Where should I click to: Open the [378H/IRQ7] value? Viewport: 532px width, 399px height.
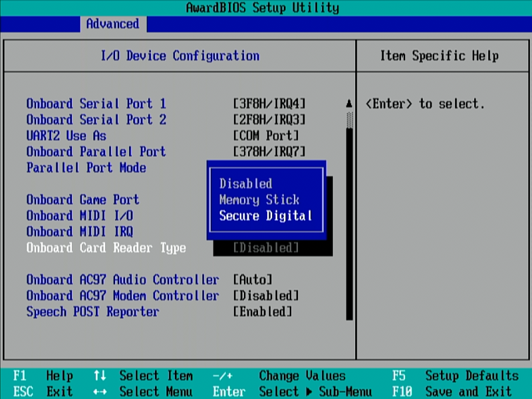pyautogui.click(x=269, y=152)
